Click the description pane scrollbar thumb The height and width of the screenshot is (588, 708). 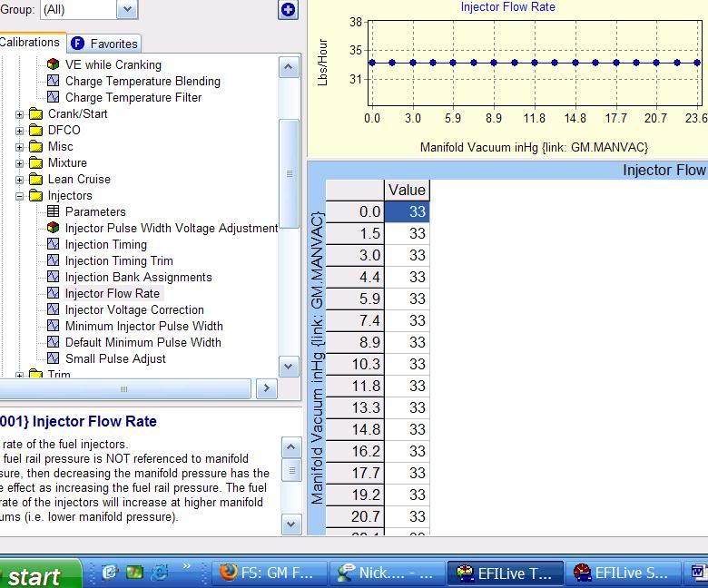pos(291,471)
